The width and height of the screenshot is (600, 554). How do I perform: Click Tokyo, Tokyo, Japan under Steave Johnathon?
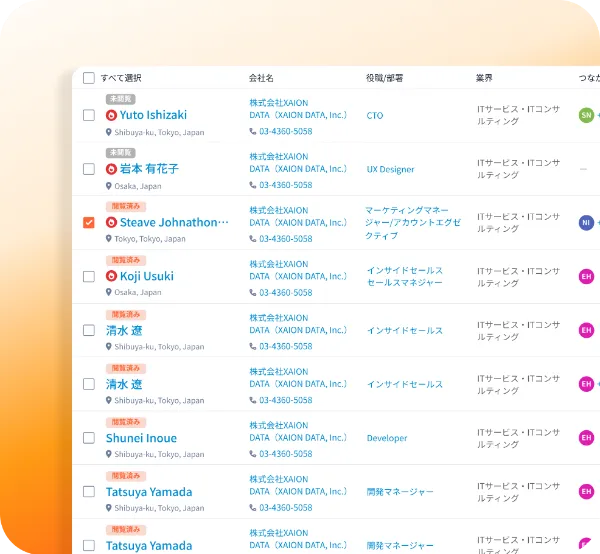pos(150,239)
